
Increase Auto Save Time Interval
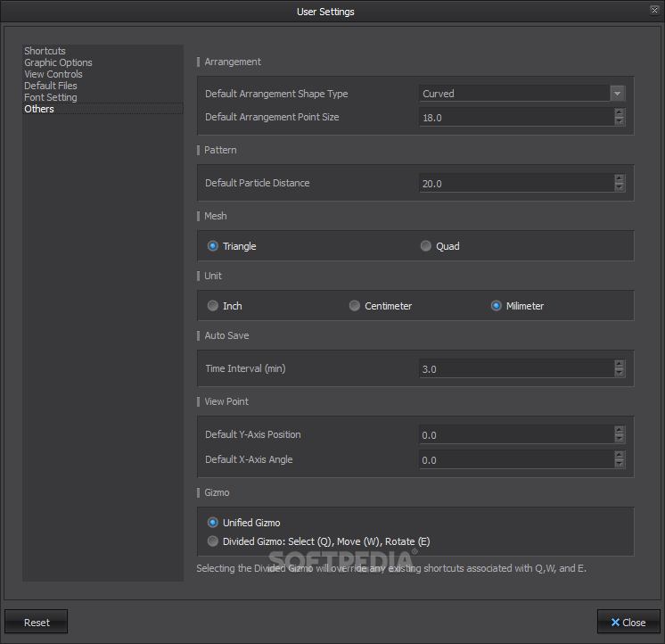620,365
